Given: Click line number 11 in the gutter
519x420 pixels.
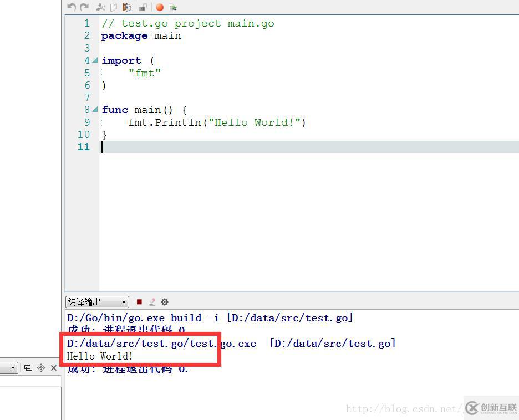Looking at the screenshot, I should pyautogui.click(x=83, y=146).
